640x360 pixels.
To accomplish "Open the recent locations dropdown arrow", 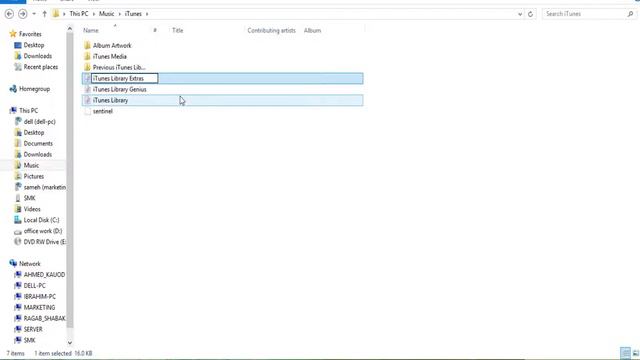I will 34,14.
